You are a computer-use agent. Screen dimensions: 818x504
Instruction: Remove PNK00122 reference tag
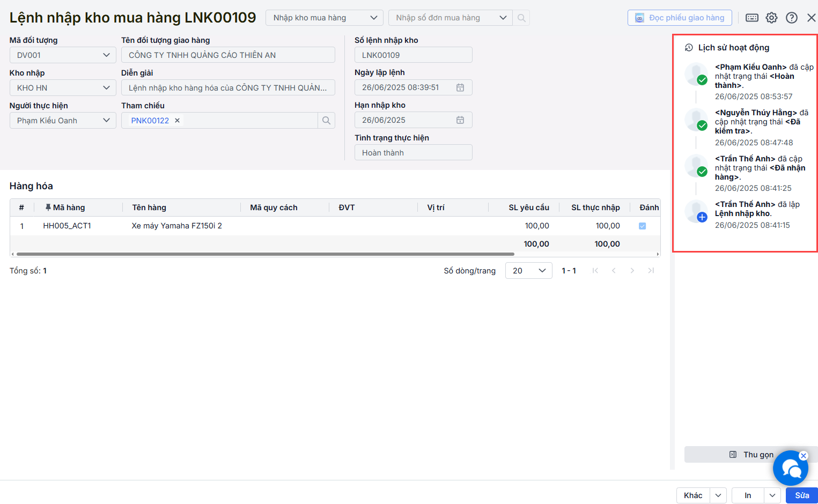coord(178,121)
